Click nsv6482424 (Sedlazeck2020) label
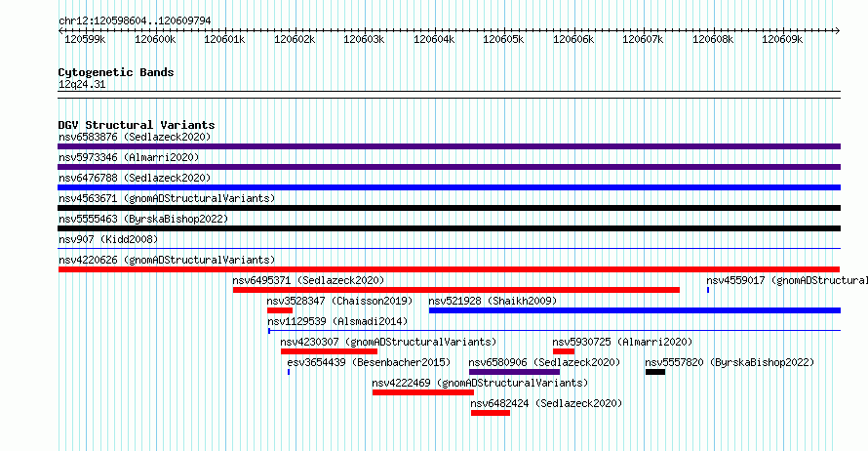Screen dimensions: 868x451 coord(546,403)
